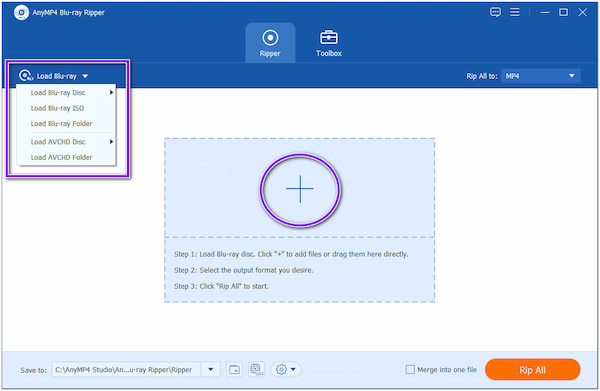Switch to the Ripper tab
Screen dimensions: 600x391
point(270,43)
